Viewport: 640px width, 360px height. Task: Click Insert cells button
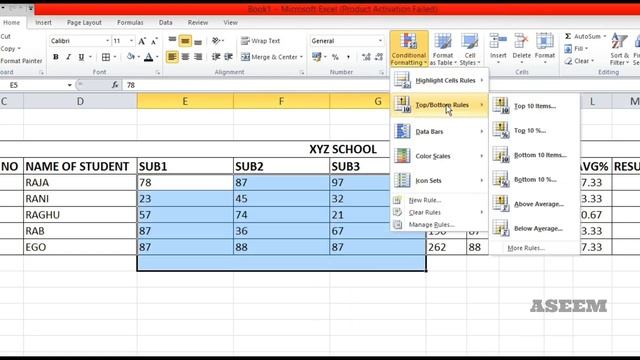[498, 48]
